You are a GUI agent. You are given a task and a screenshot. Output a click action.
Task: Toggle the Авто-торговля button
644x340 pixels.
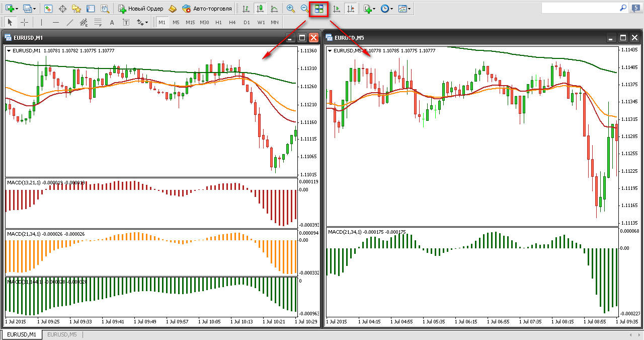(207, 9)
